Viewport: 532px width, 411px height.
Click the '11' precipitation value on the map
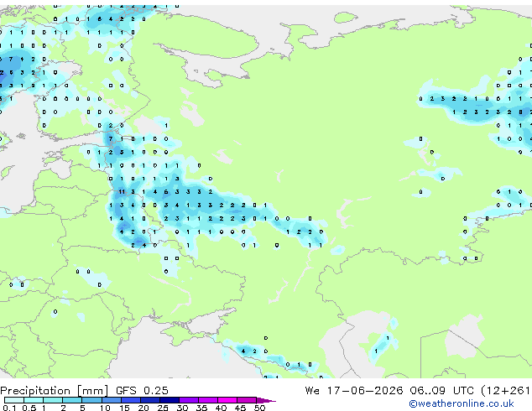point(122,192)
